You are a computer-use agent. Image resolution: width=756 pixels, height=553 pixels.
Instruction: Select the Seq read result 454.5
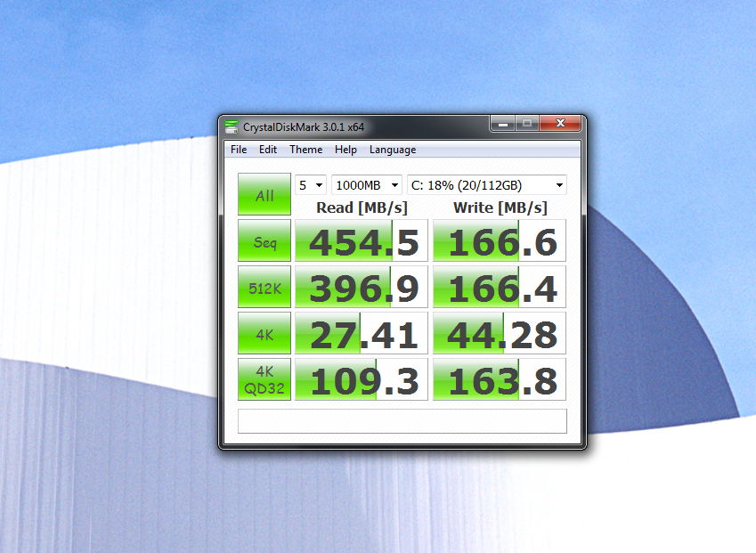coord(362,240)
